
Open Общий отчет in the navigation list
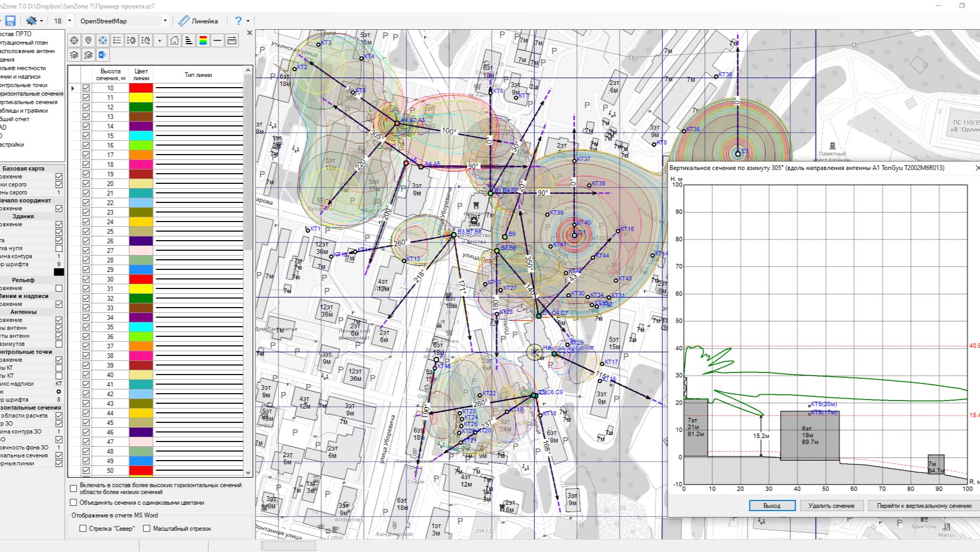pyautogui.click(x=15, y=119)
